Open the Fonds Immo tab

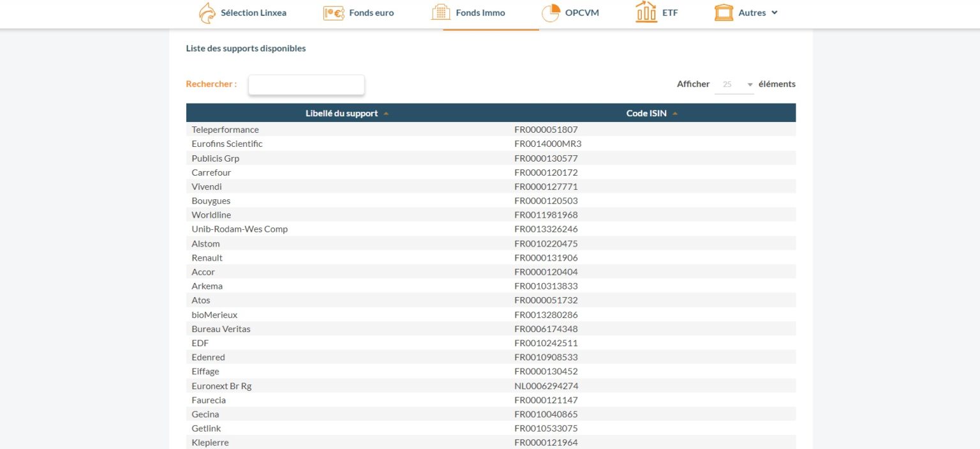tap(480, 13)
